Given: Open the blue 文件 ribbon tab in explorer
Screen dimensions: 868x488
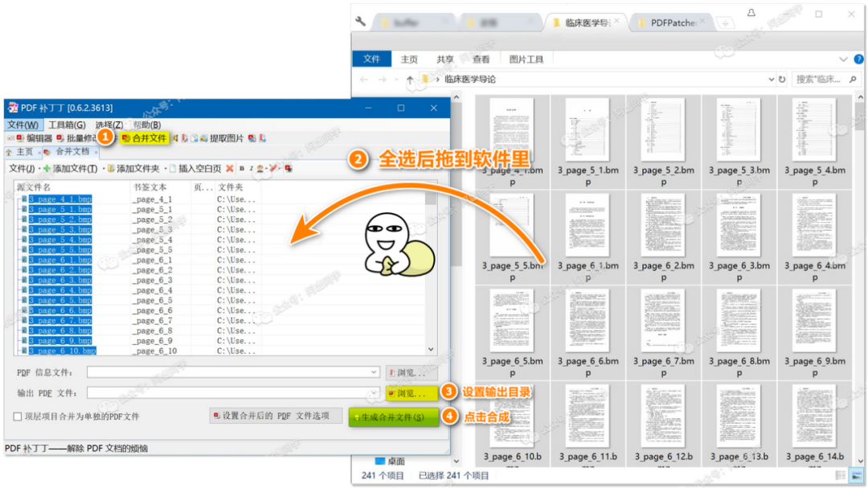Looking at the screenshot, I should coord(371,59).
